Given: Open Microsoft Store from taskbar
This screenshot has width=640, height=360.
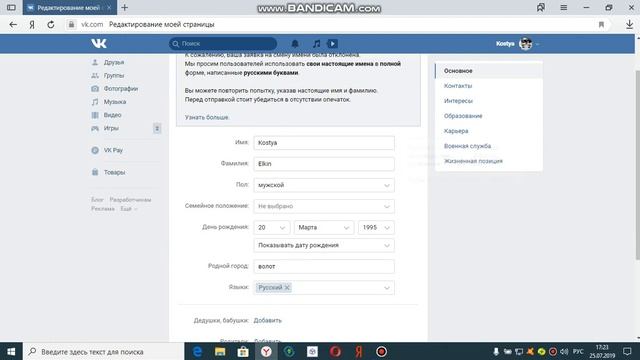Looking at the screenshot, I should click(243, 351).
